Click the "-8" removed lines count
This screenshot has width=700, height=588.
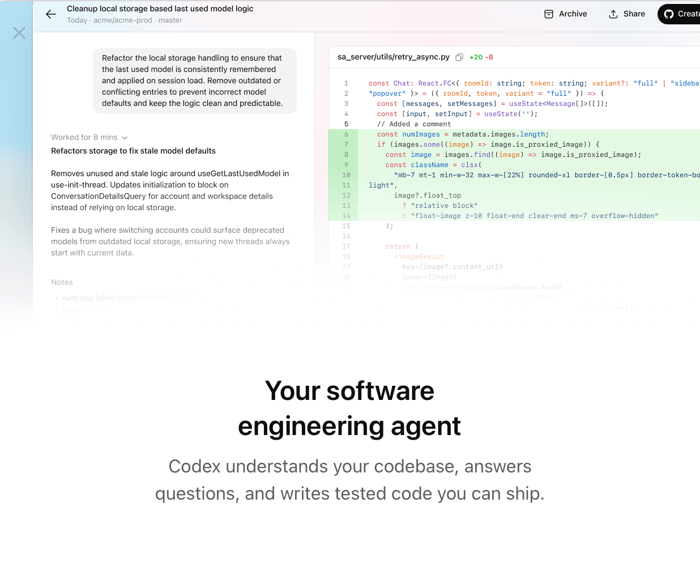[489, 57]
